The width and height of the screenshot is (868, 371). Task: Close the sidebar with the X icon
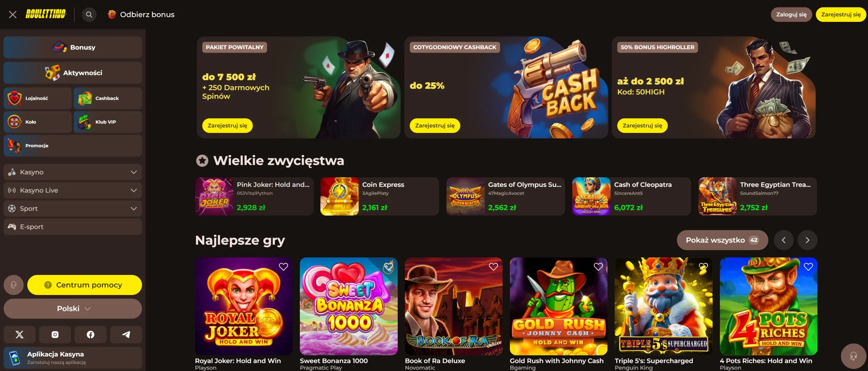tap(13, 15)
